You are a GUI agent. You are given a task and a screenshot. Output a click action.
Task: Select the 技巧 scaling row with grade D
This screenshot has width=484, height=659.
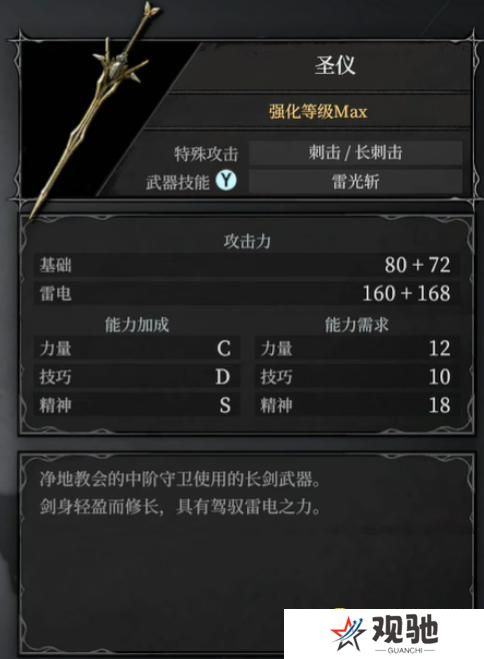pyautogui.click(x=137, y=377)
